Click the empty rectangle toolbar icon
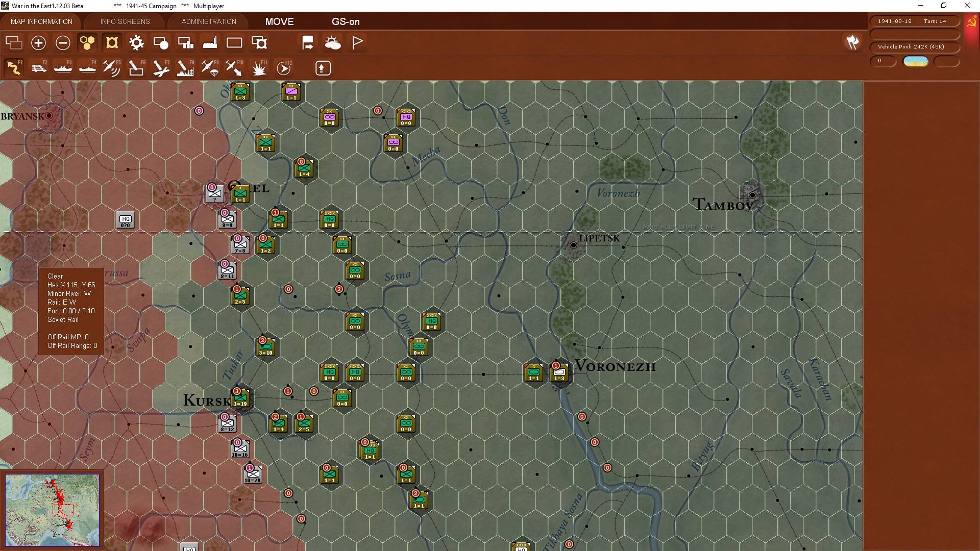This screenshot has height=551, width=980. pyautogui.click(x=234, y=43)
